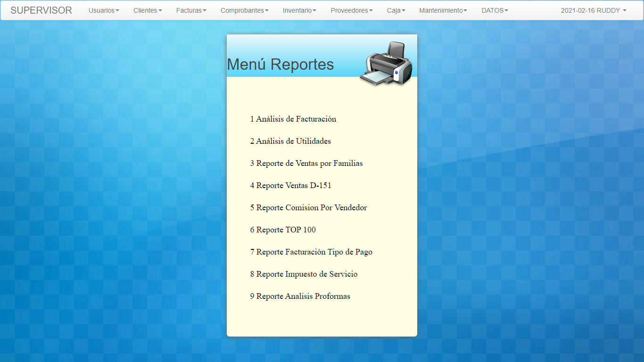Viewport: 644px width, 362px height.
Task: Open the 2021-02-16 RUDDY user dropdown
Action: click(593, 10)
